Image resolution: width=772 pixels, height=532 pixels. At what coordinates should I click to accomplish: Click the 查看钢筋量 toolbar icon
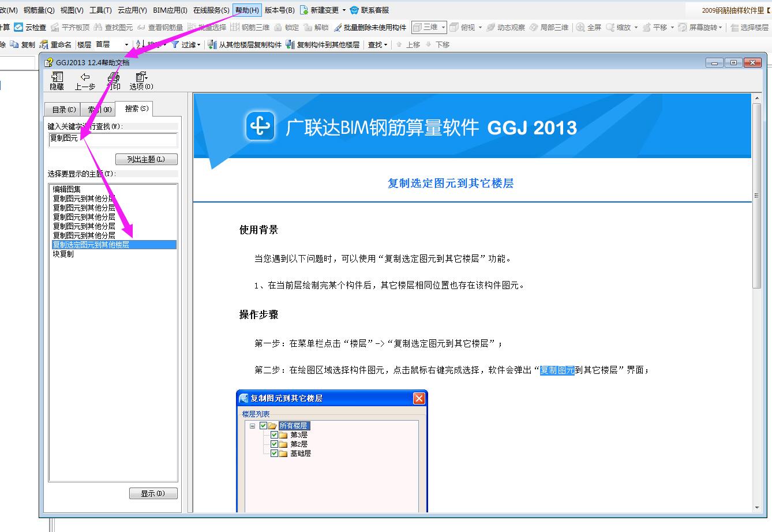coord(141,27)
